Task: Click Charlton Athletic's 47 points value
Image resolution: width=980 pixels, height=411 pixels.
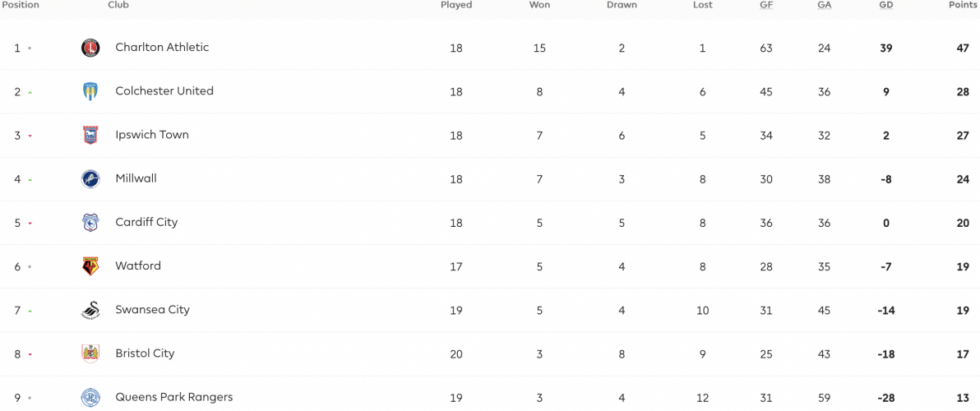Action: pyautogui.click(x=963, y=48)
